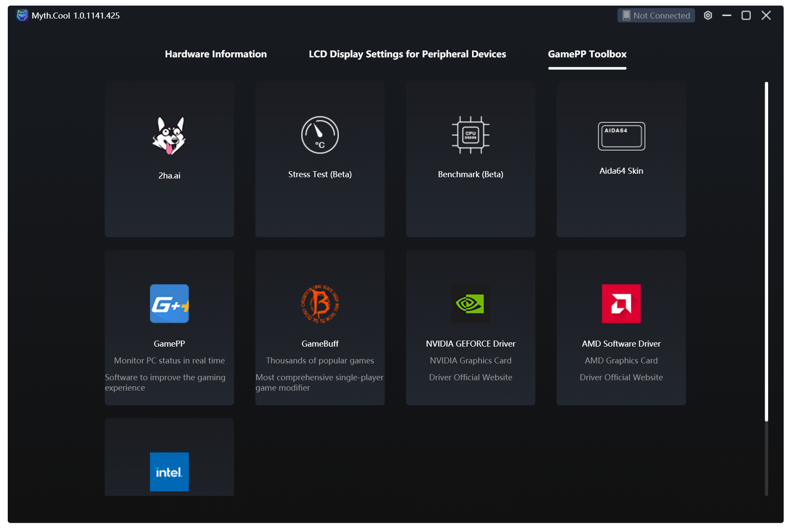Screen dimensions: 794x532
Task: Click the GamePP G+ logo icon
Action: [169, 303]
